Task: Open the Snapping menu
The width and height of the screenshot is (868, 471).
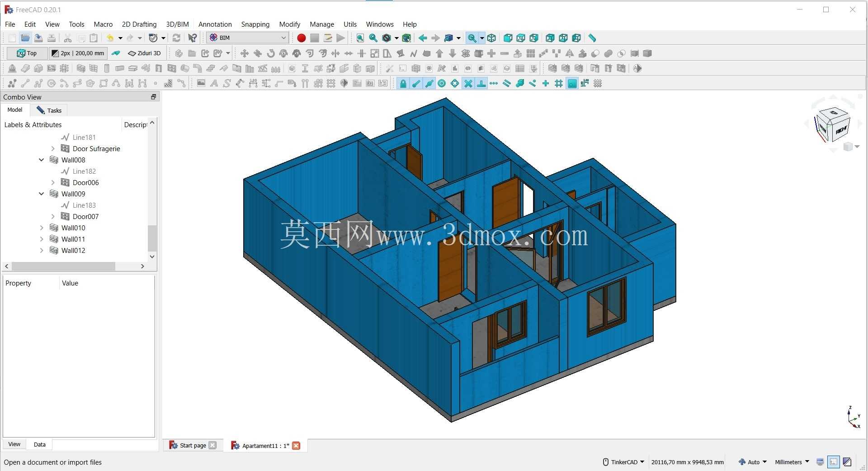Action: [255, 24]
